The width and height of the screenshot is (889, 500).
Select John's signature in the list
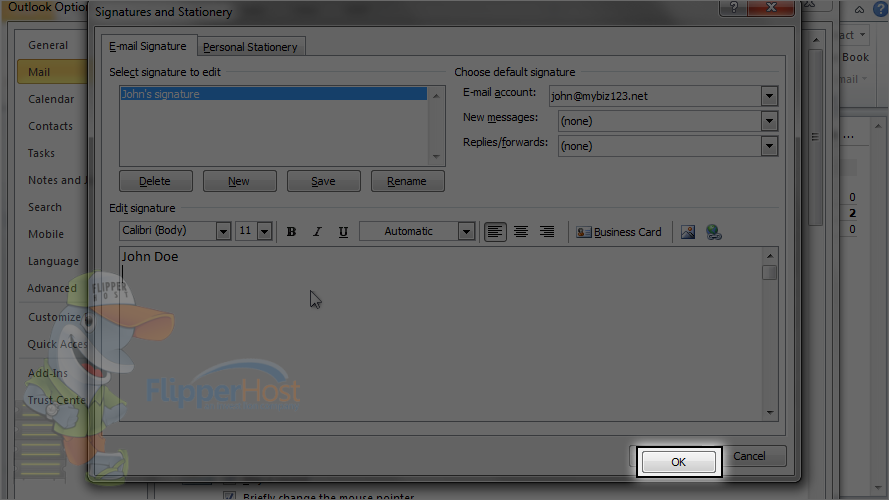pos(273,94)
